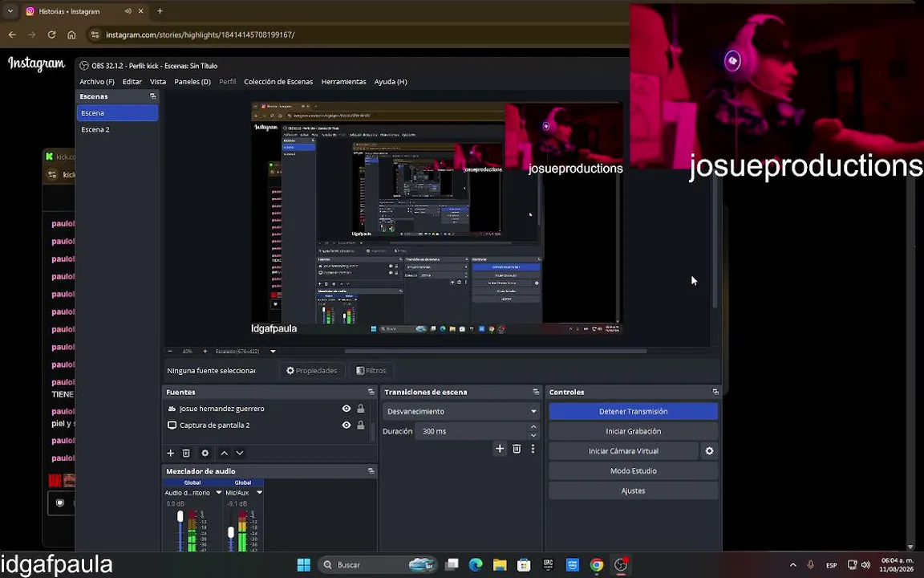Toggle visibility of Captura de pantalla 2 source
The image size is (924, 578).
coord(346,425)
